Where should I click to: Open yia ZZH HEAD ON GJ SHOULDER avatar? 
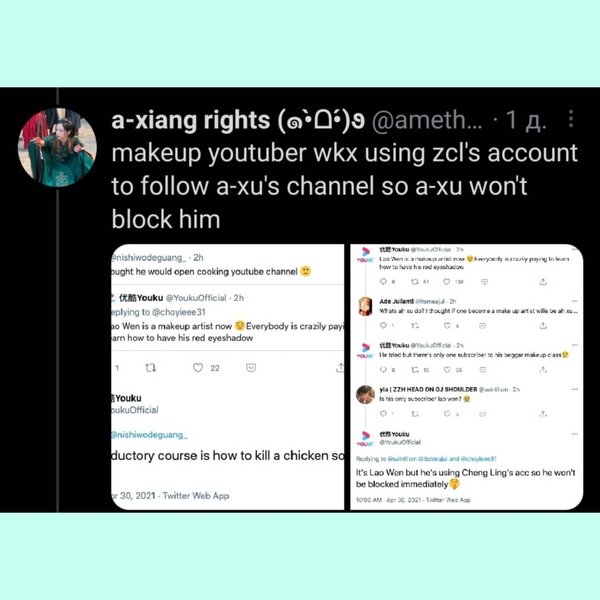tap(365, 395)
